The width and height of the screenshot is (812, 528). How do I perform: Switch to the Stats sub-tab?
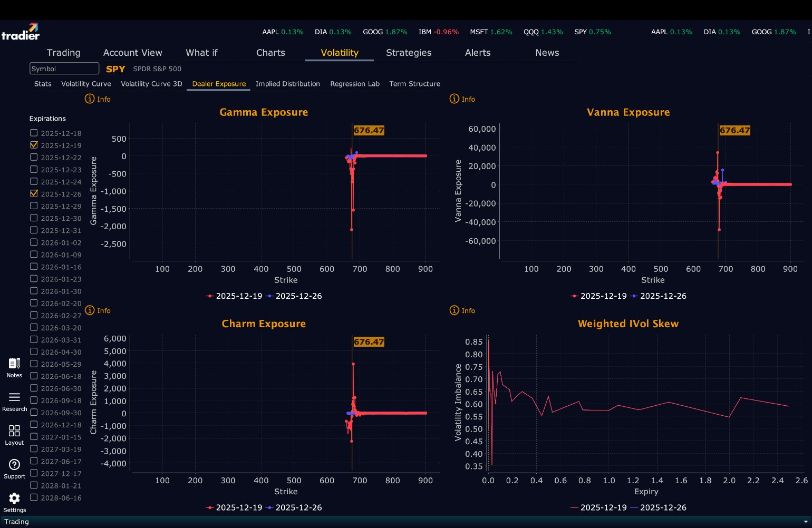pos(43,84)
